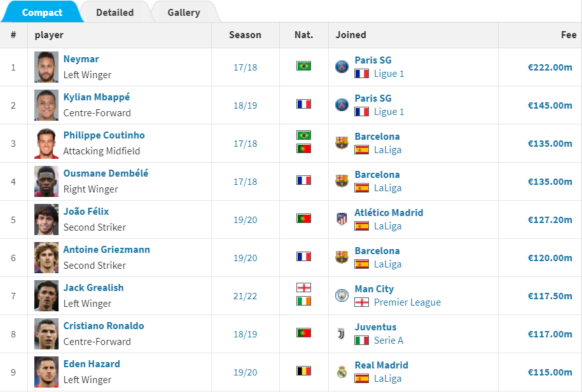
Task: Open the 21/22 season link
Action: coord(245,296)
